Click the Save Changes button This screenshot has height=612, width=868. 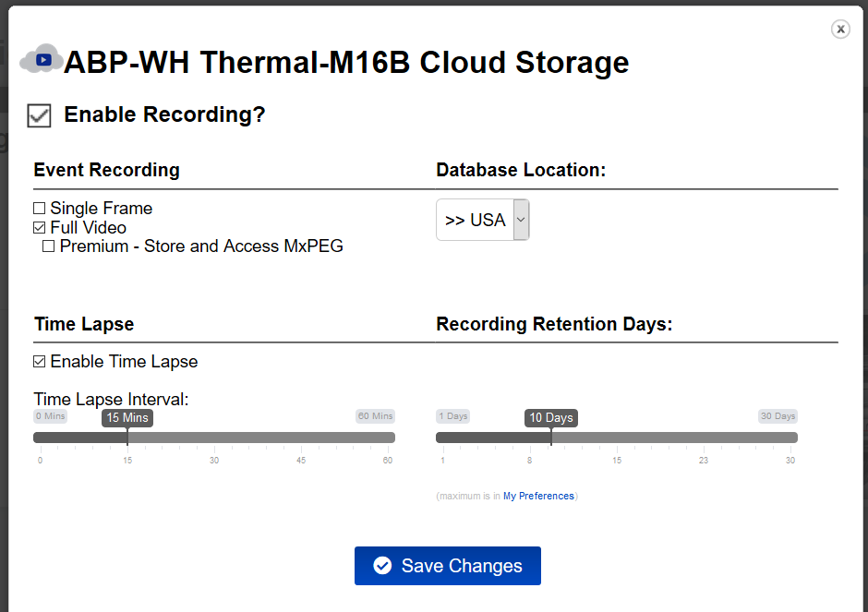[448, 566]
